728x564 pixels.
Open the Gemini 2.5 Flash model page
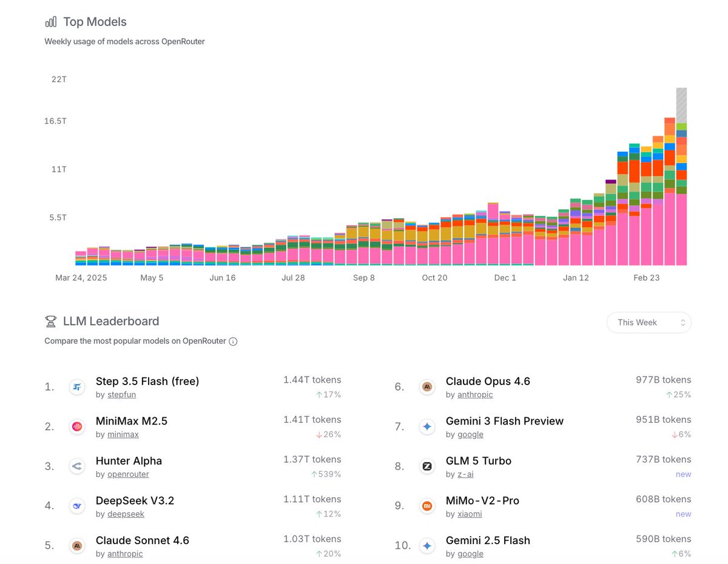[488, 540]
